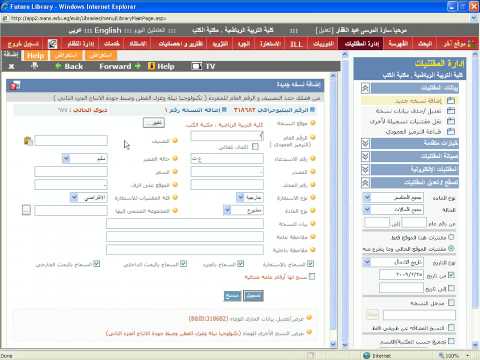Click the Internet zone globe in status bar
480x360 pixels.
pyautogui.click(x=366, y=356)
